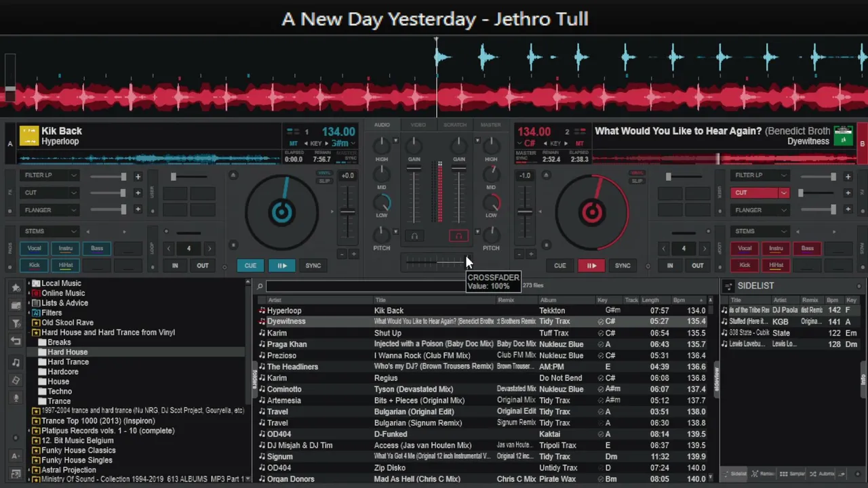Click the SYNC button on the right deck
Image resolution: width=868 pixels, height=488 pixels.
(x=623, y=266)
